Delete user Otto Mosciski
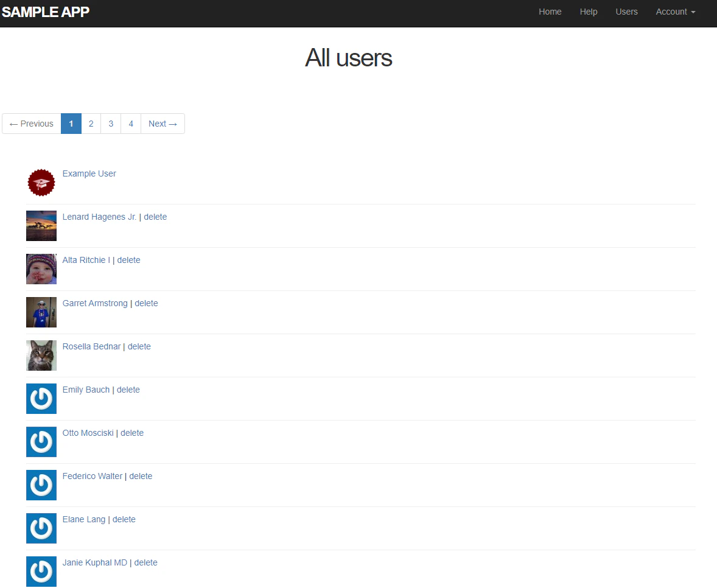The width and height of the screenshot is (717, 588). click(x=132, y=433)
